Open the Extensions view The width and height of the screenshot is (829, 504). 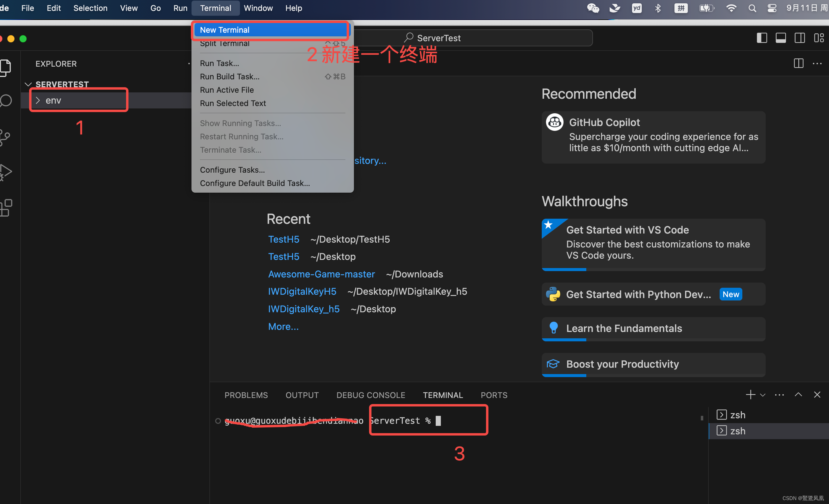[5, 207]
